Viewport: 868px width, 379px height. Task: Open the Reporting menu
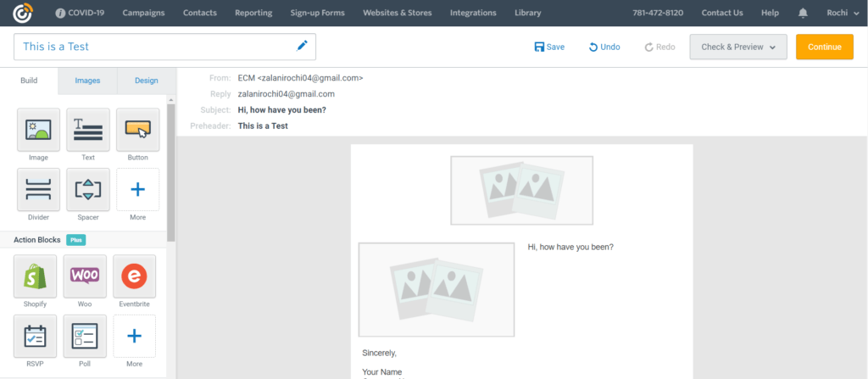pos(253,13)
